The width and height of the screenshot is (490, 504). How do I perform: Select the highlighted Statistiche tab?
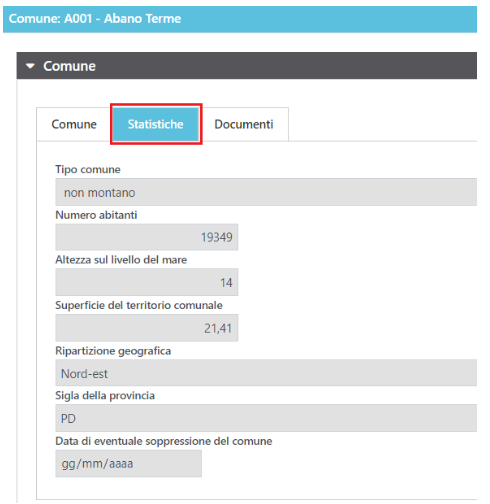pos(156,124)
